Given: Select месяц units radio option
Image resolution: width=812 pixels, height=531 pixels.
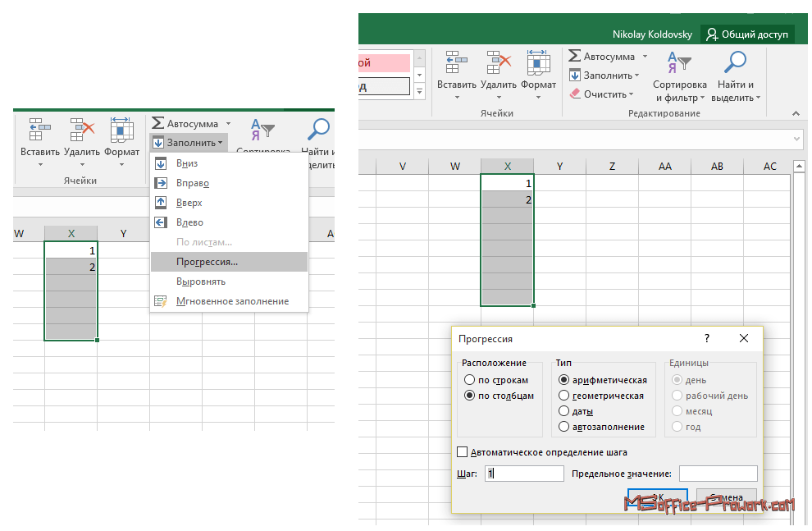Looking at the screenshot, I should pyautogui.click(x=677, y=411).
